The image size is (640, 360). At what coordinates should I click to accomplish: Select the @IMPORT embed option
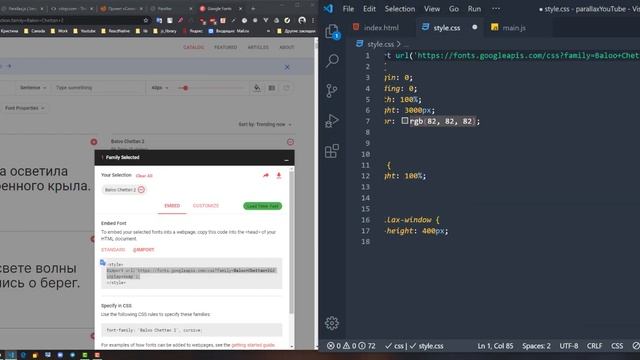[143, 250]
